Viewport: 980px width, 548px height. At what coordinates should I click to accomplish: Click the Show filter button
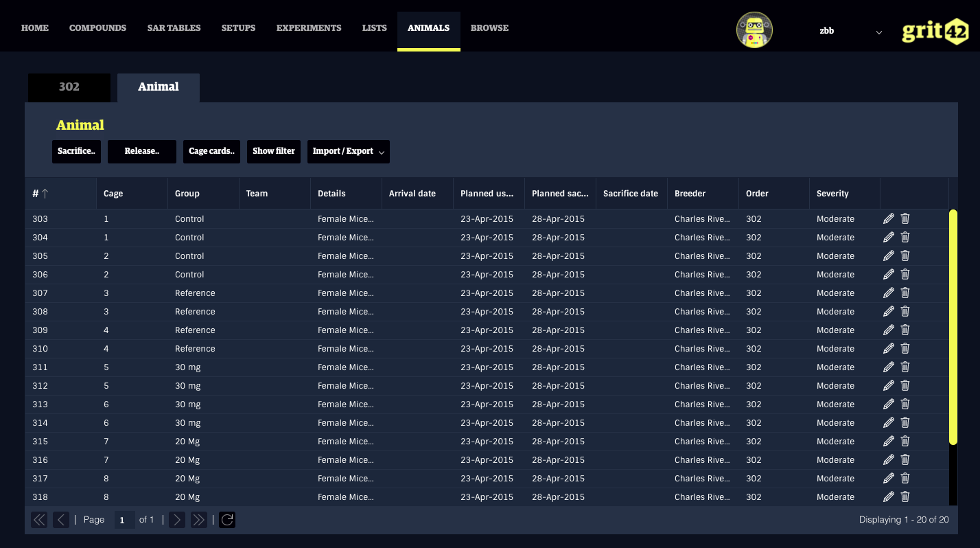tap(274, 151)
